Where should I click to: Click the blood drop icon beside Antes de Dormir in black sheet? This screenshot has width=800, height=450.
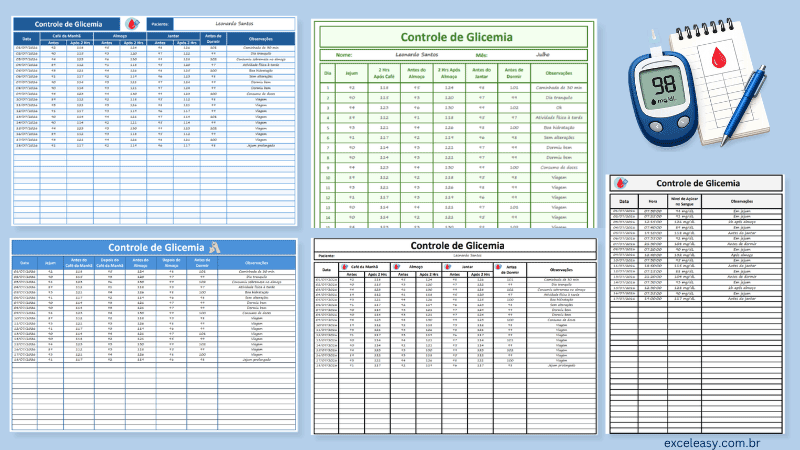(x=498, y=267)
